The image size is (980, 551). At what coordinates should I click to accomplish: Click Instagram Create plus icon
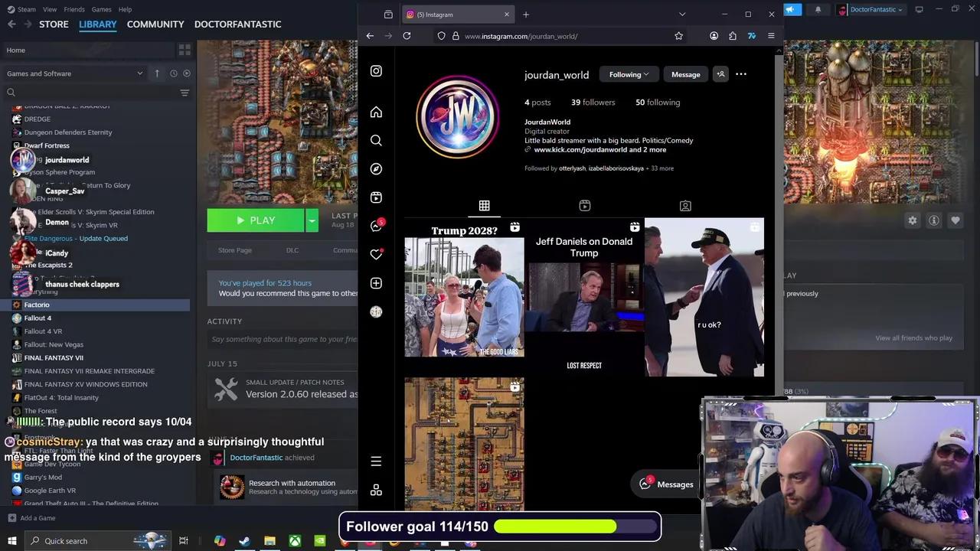click(x=376, y=283)
